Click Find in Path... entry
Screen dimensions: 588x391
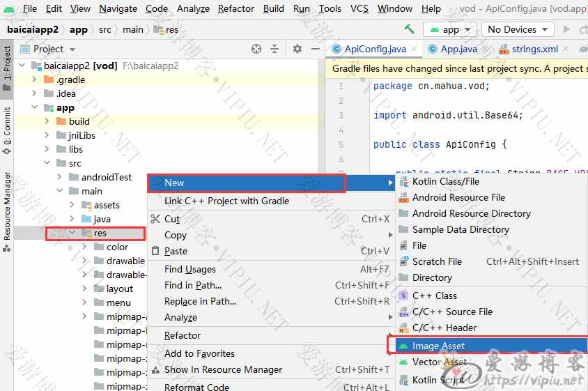[x=272, y=286]
